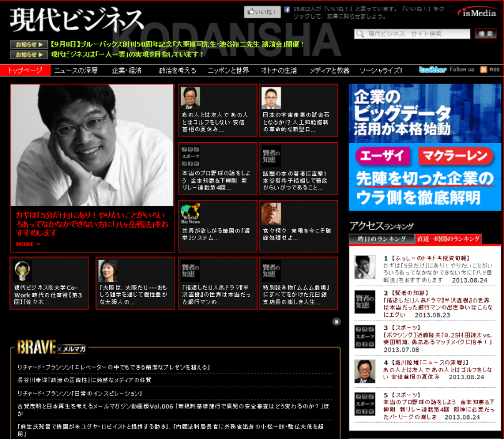Select the トップページ nav tab
Image resolution: width=504 pixels, height=439 pixels.
click(25, 70)
